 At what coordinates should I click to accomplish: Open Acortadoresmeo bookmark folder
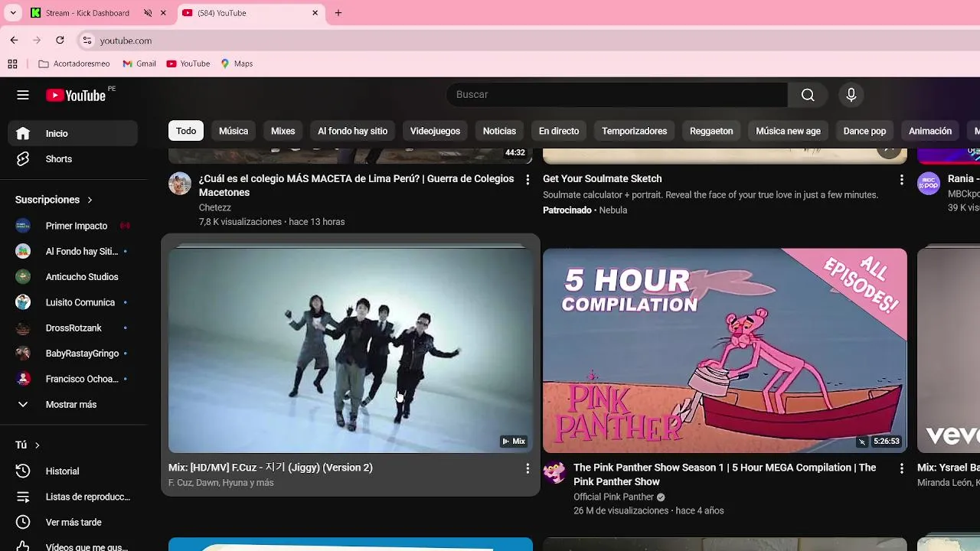click(x=74, y=64)
